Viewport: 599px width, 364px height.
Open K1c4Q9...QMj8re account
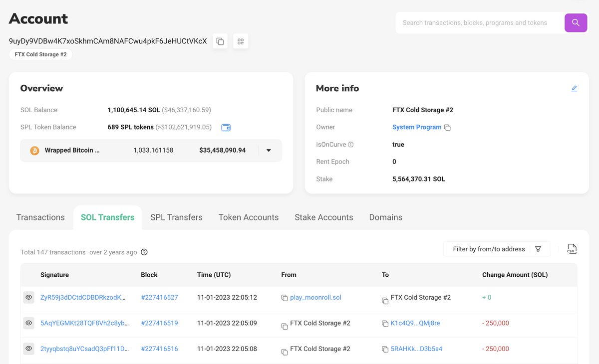point(415,323)
